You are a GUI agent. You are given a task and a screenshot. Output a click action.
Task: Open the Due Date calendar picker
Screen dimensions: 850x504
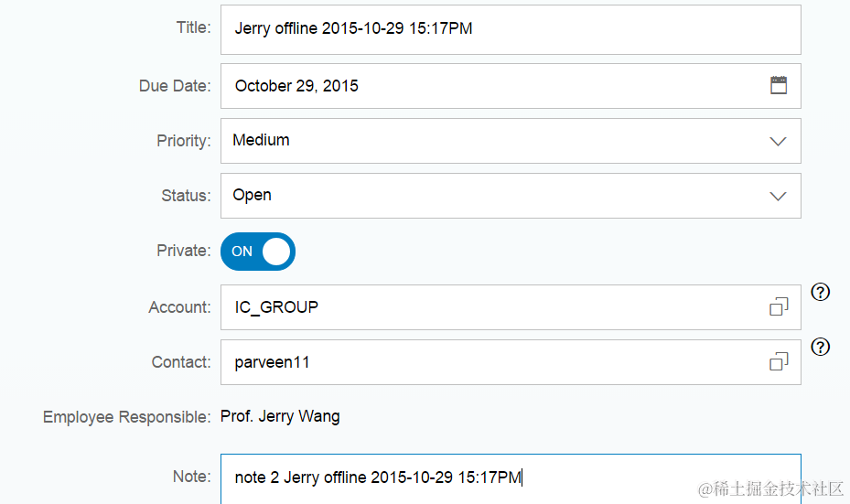point(779,85)
